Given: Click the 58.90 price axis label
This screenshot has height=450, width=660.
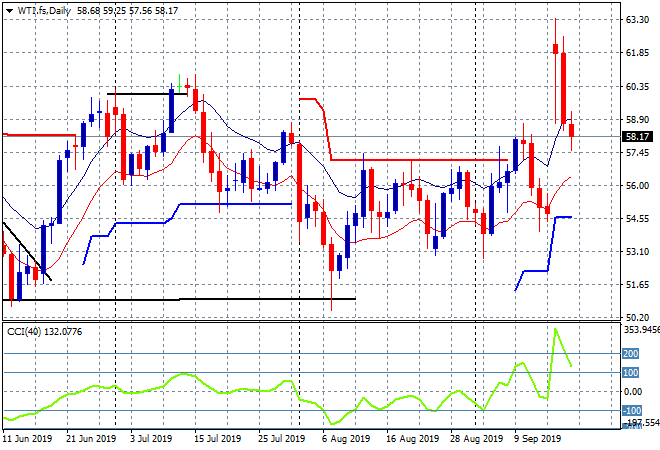Looking at the screenshot, I should pos(637,120).
